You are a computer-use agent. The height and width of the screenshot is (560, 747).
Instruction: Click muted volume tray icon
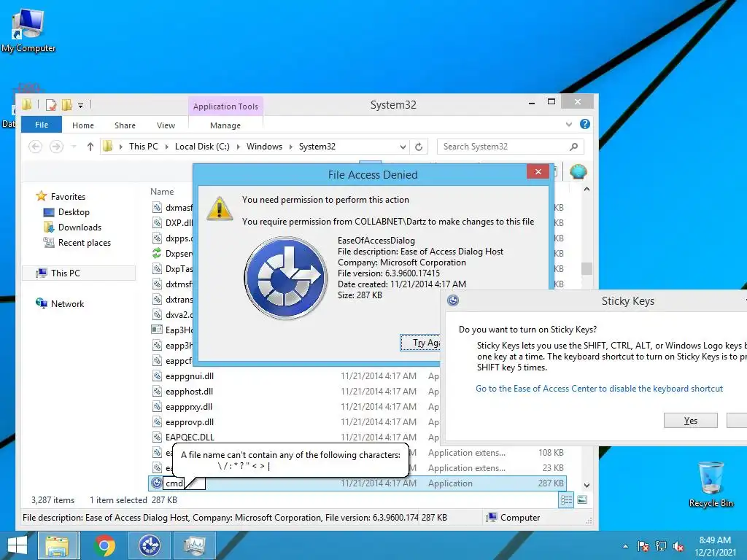tap(678, 546)
